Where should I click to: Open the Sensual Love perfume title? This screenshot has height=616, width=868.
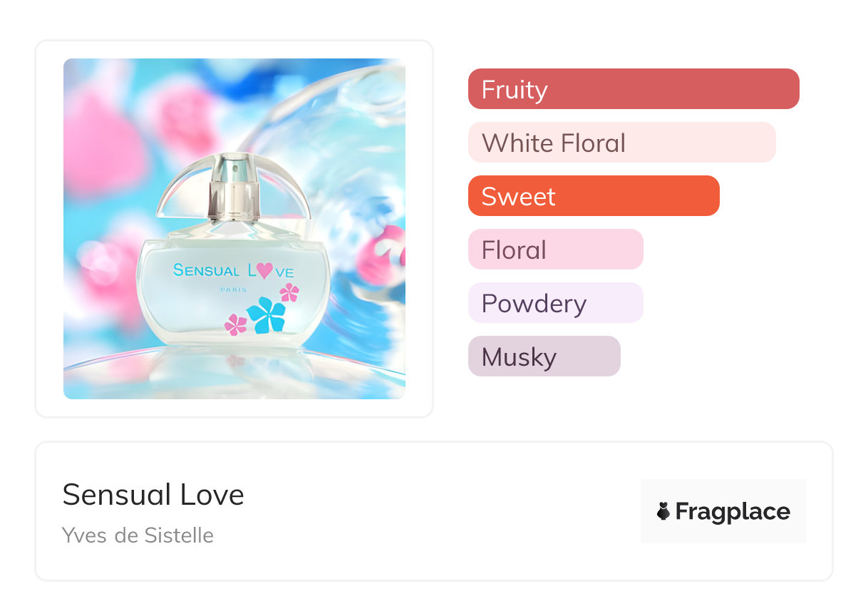[x=153, y=495]
